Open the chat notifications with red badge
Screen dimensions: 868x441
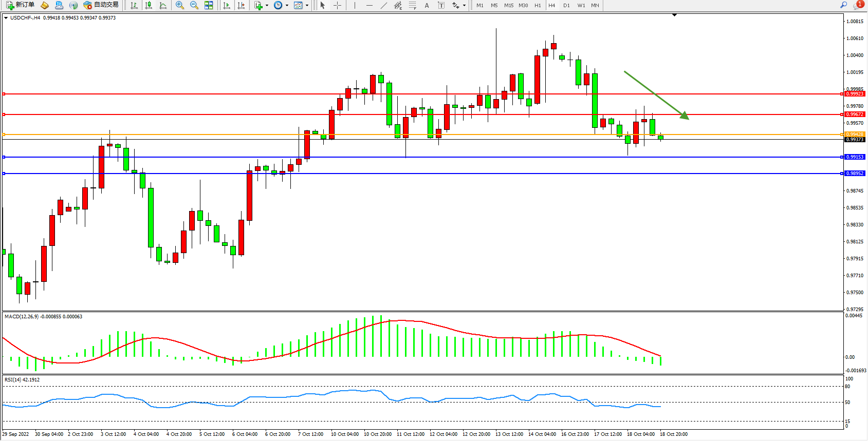[x=858, y=5]
